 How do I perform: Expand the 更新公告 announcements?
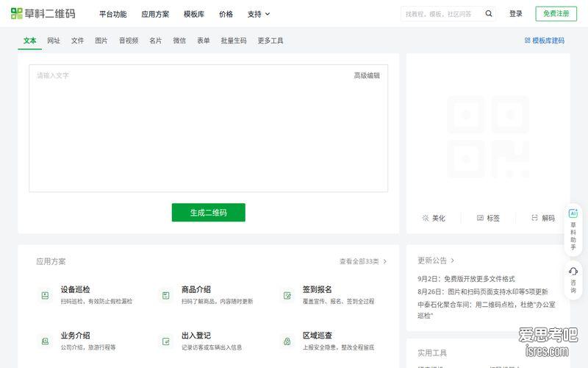tap(436, 261)
